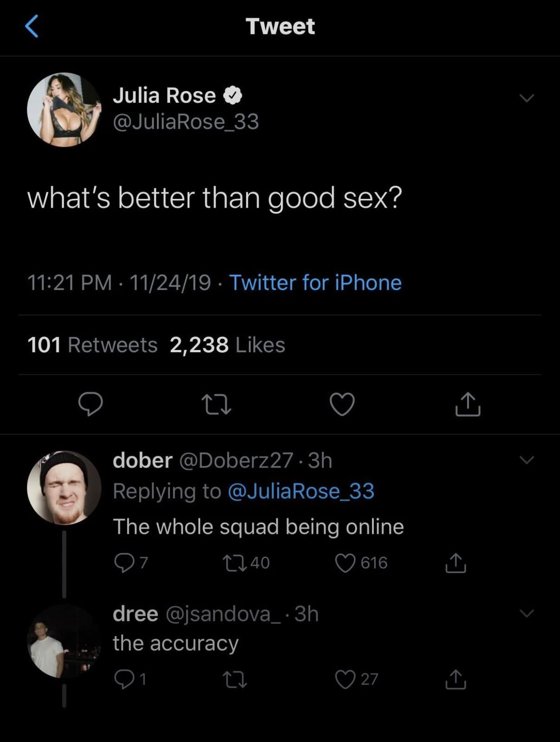Reply to dree's comment
This screenshot has width=560, height=742.
coord(124,679)
